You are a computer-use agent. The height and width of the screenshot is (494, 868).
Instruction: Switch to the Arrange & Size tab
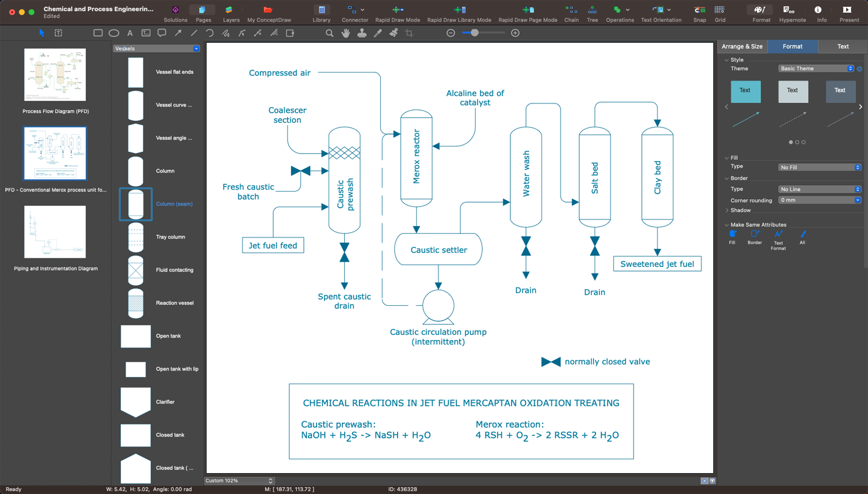point(742,46)
